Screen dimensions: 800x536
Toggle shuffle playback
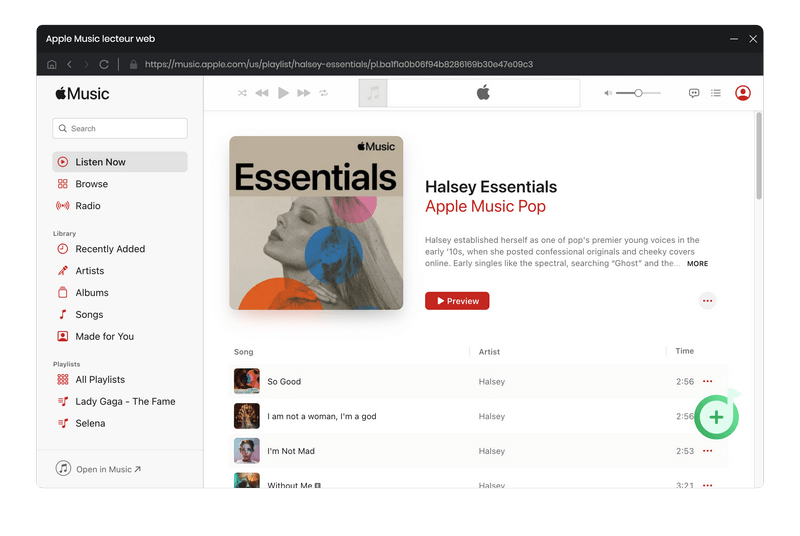(242, 93)
